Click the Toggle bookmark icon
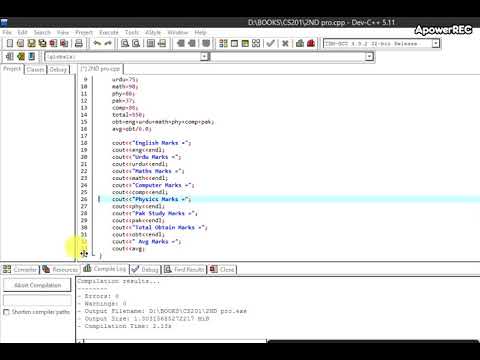Image resolution: width=480 pixels, height=360 pixels. point(206,43)
